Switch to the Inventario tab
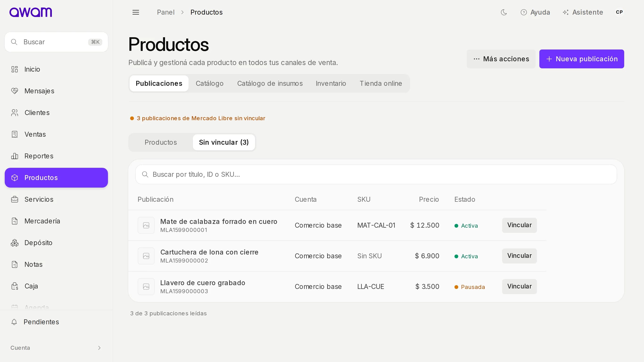This screenshot has height=362, width=644. tap(331, 83)
